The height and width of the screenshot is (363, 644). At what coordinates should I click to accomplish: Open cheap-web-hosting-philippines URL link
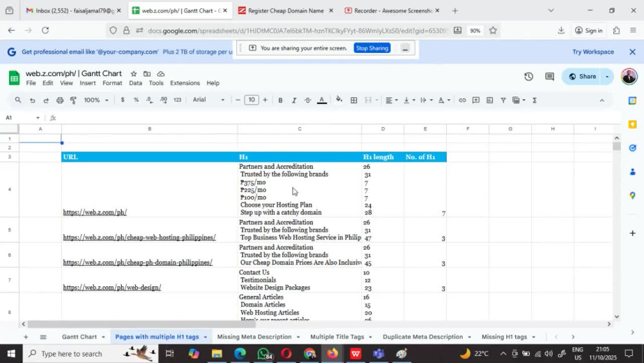tap(139, 237)
